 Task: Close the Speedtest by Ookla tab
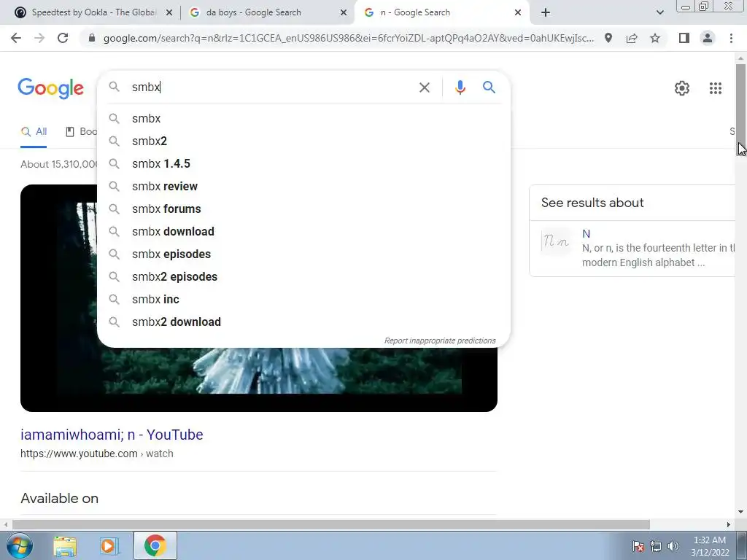(x=169, y=12)
